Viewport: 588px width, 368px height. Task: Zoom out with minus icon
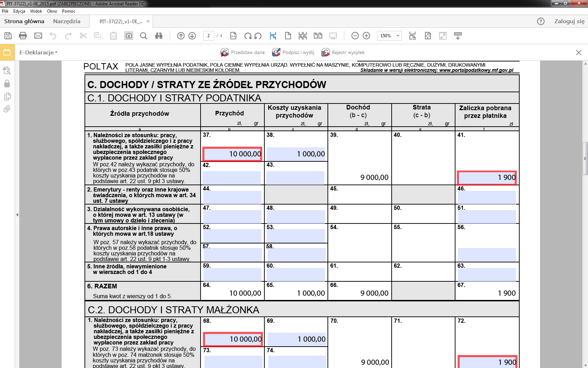point(355,35)
